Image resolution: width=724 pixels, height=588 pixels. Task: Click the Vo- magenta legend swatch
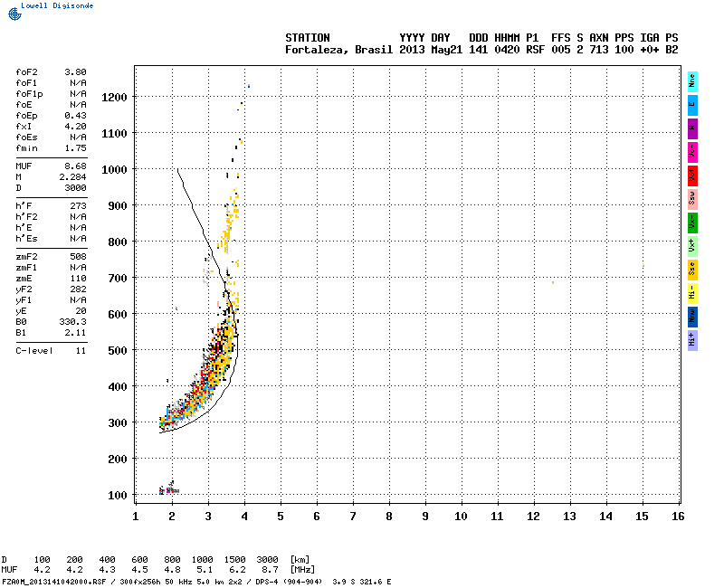(692, 152)
